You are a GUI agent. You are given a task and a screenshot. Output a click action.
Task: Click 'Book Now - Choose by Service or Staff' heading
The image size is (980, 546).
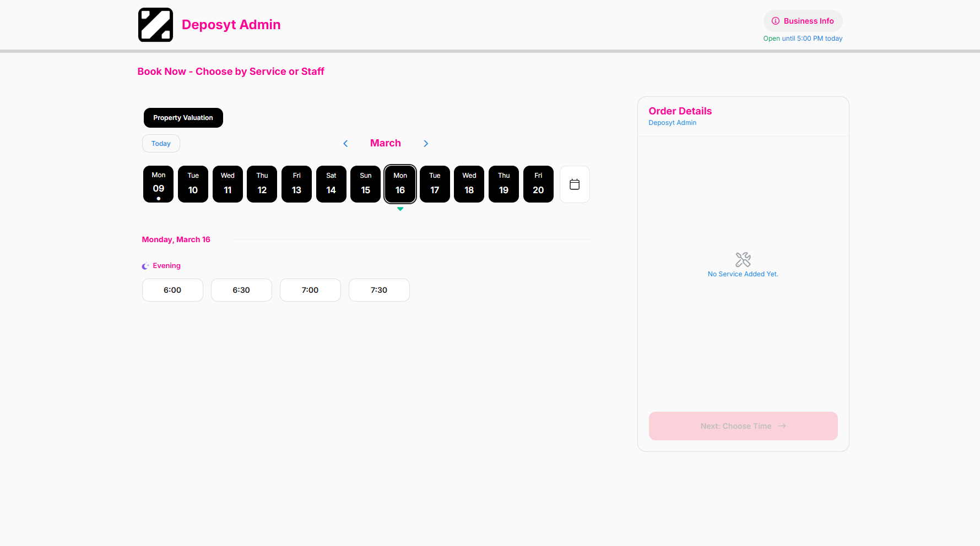[x=231, y=72]
